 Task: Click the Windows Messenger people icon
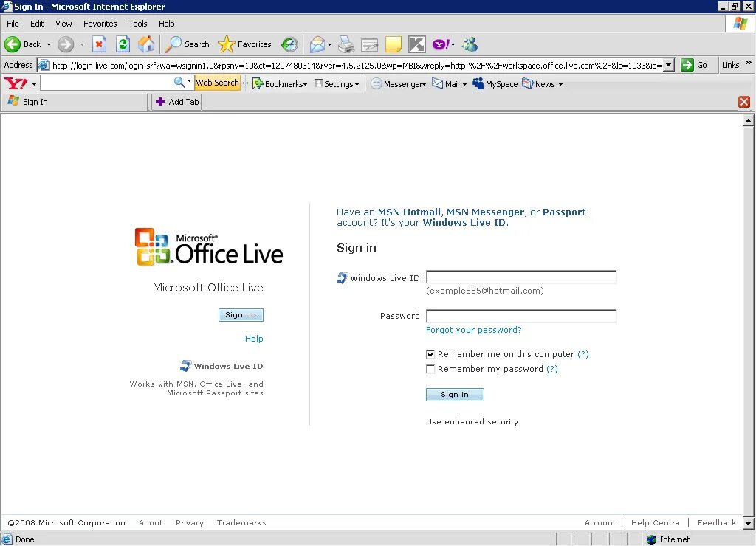[470, 44]
